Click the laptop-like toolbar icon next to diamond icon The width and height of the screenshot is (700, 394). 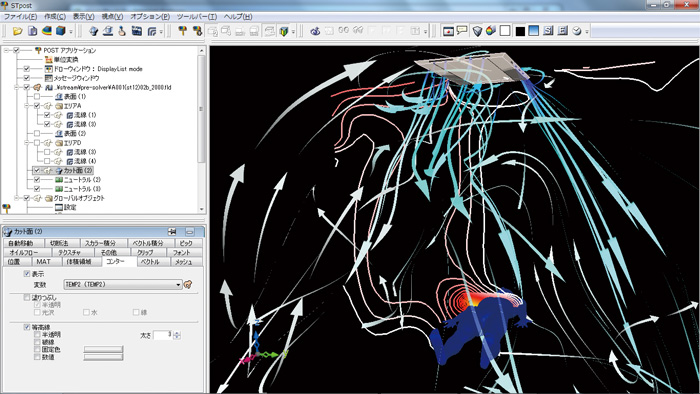click(108, 31)
